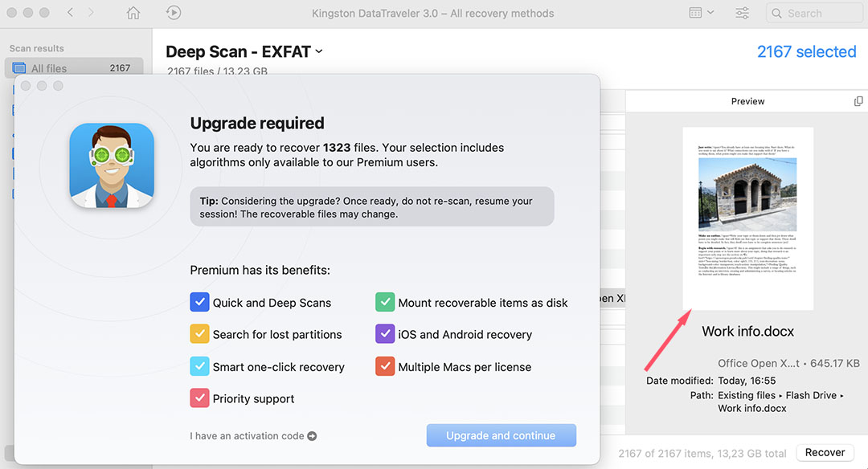The height and width of the screenshot is (469, 868).
Task: Click the Home icon in the toolbar
Action: [133, 13]
